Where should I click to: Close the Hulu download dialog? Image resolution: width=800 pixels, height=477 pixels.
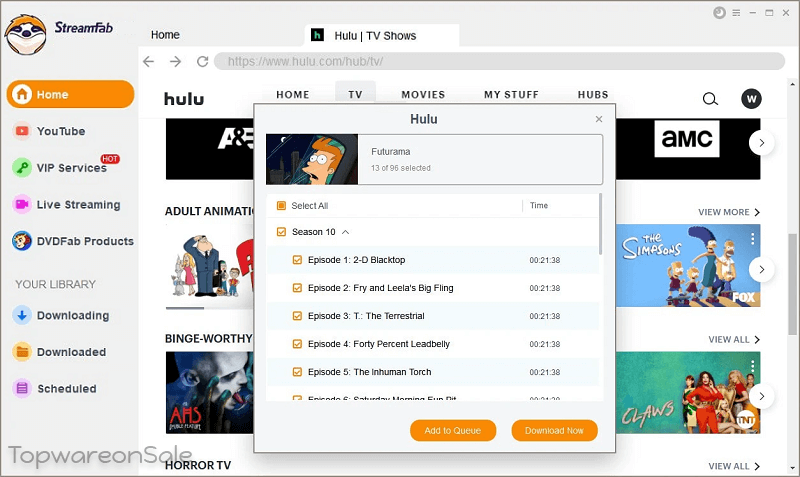coord(599,119)
